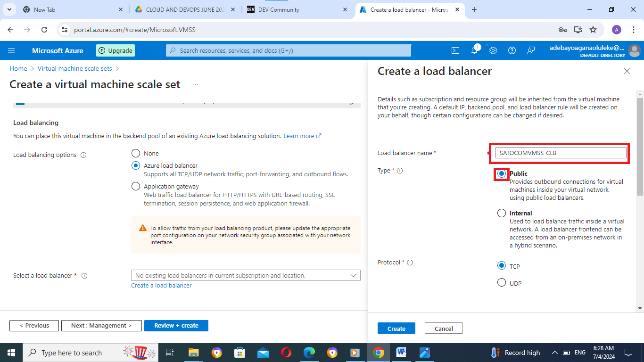Select the None load balancing option

click(136, 153)
